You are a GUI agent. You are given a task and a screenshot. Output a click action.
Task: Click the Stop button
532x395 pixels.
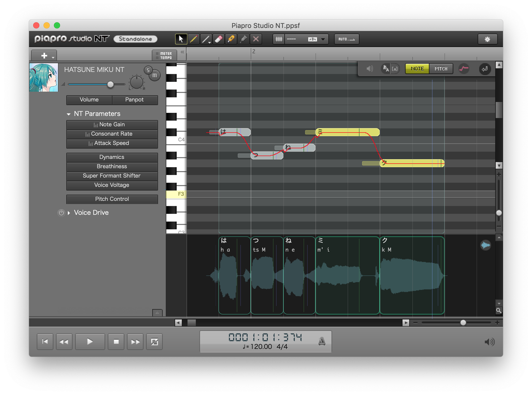(116, 342)
